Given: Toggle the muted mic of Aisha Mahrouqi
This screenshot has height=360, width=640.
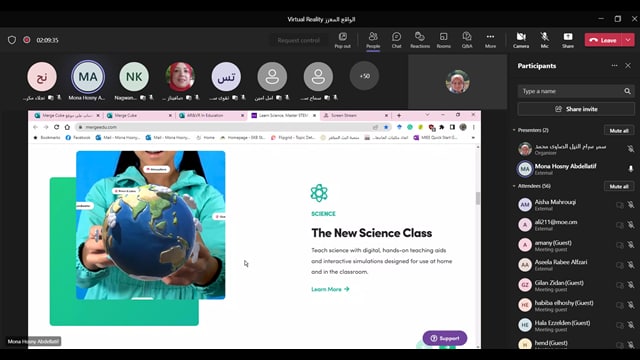Looking at the screenshot, I should tap(631, 205).
